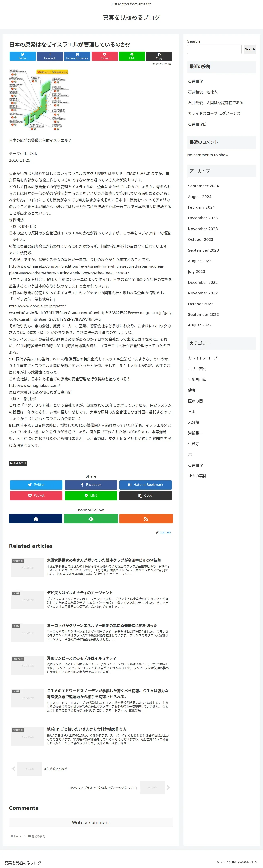
Task: Save with bottom Pocket button
Action: coord(36,495)
